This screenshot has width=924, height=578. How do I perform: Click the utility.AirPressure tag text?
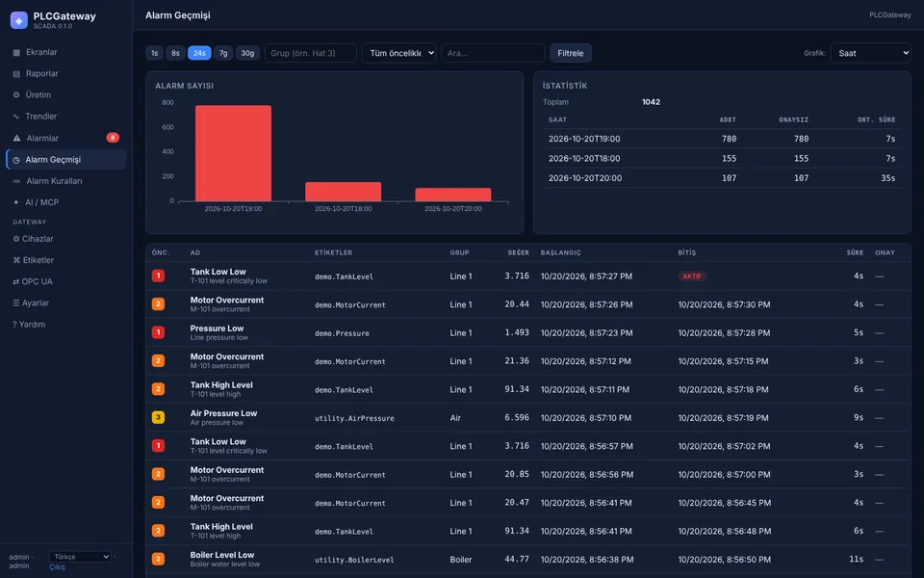tap(354, 418)
